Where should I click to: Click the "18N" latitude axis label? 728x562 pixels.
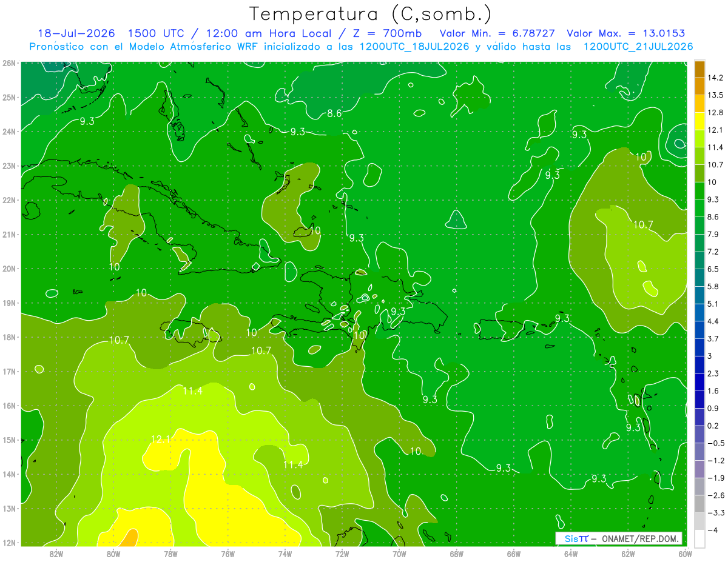(8, 337)
